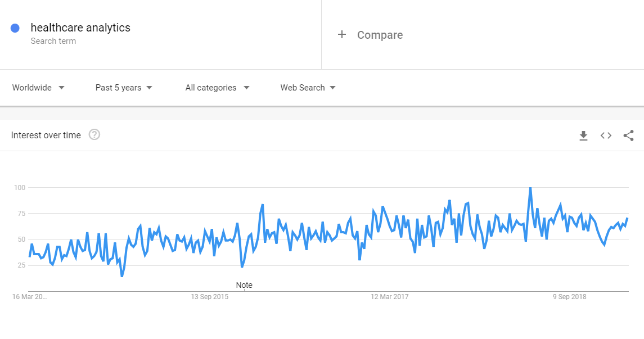Click the Search term subtitle text
The height and width of the screenshot is (339, 644).
click(x=53, y=41)
